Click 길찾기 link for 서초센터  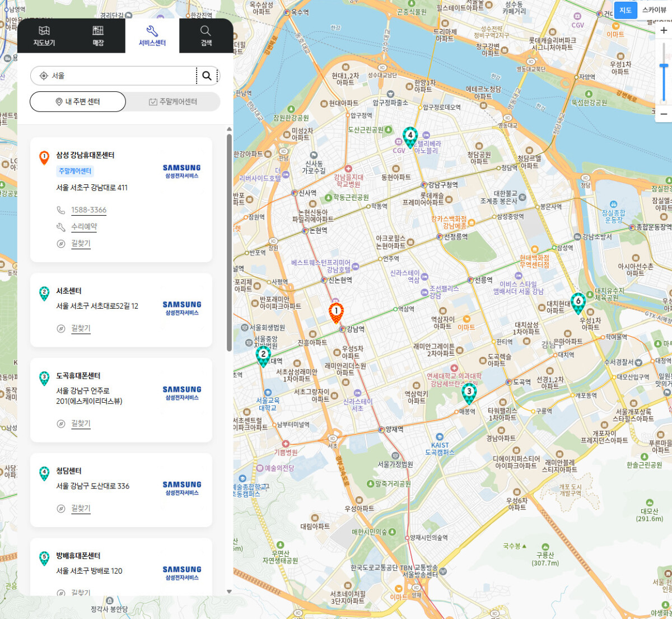pos(81,328)
